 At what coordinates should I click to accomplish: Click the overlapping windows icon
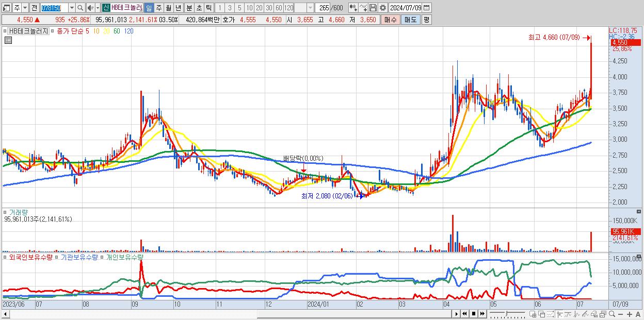[x=542, y=314]
